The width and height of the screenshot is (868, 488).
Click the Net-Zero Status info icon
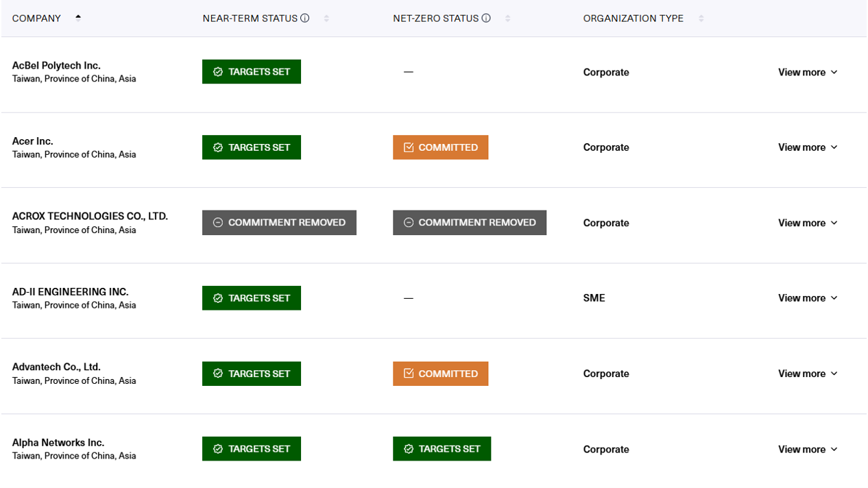pos(486,19)
